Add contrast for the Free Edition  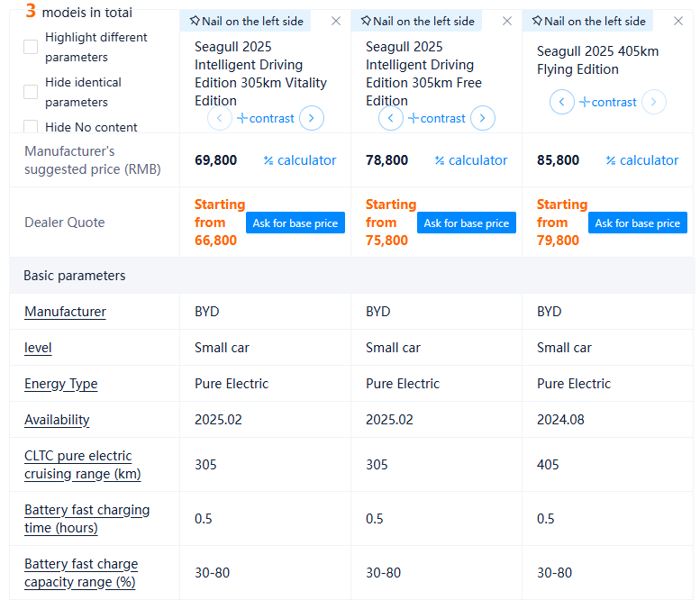pos(437,118)
